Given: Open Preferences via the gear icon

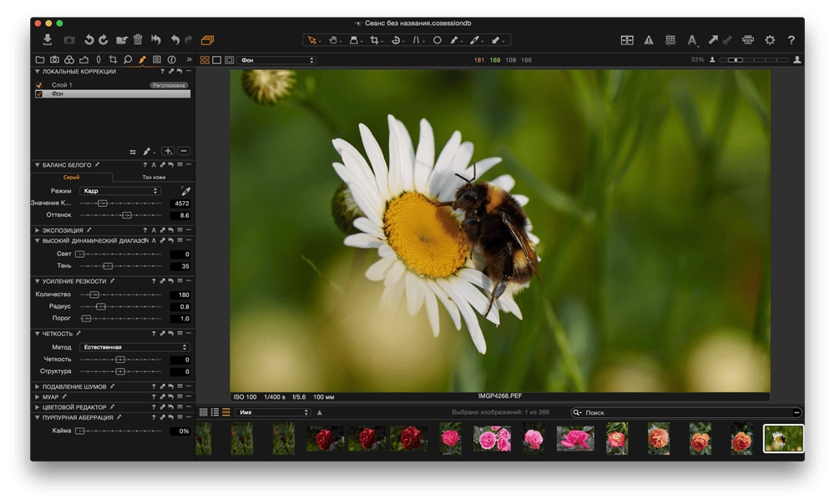Looking at the screenshot, I should pos(770,40).
